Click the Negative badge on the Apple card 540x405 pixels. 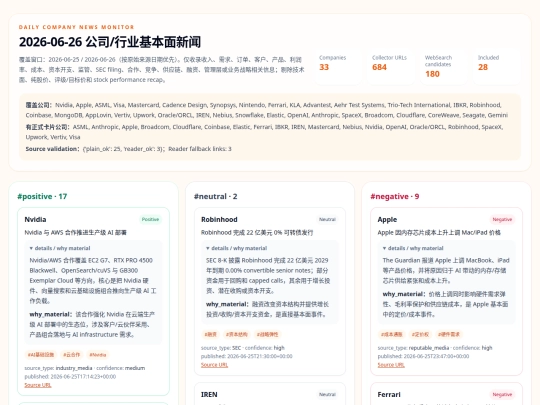tap(502, 219)
